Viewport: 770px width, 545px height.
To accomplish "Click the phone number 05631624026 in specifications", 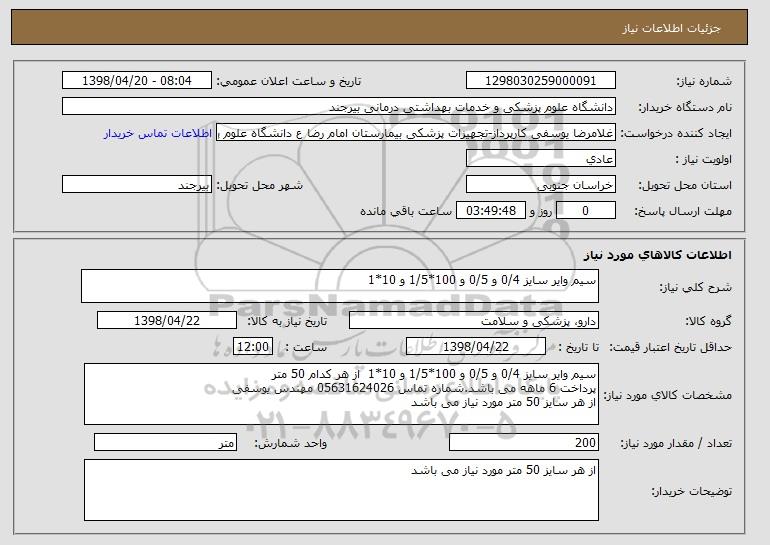I will tap(355, 388).
